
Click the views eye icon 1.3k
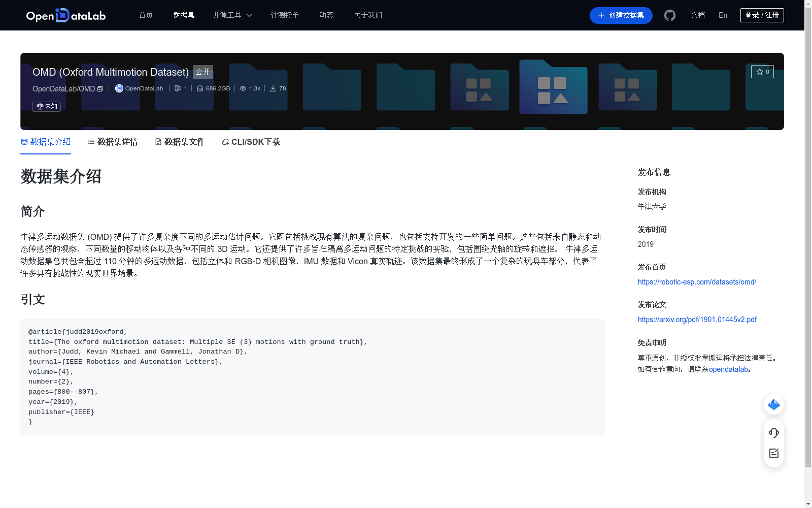click(x=243, y=88)
